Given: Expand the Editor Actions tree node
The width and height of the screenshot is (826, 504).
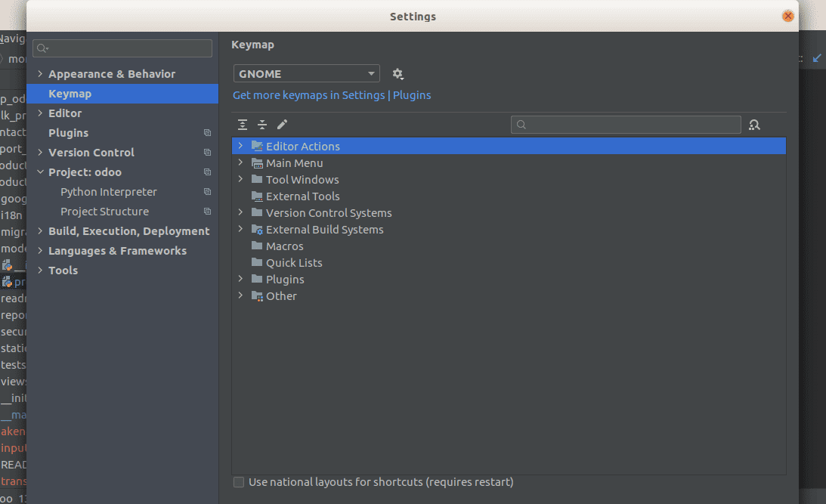Looking at the screenshot, I should (240, 146).
